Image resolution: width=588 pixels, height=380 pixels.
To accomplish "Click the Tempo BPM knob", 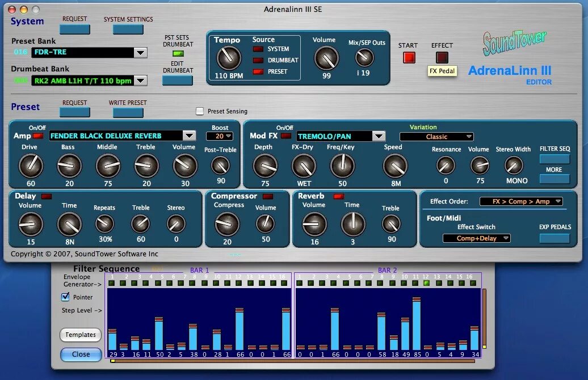I will click(228, 58).
